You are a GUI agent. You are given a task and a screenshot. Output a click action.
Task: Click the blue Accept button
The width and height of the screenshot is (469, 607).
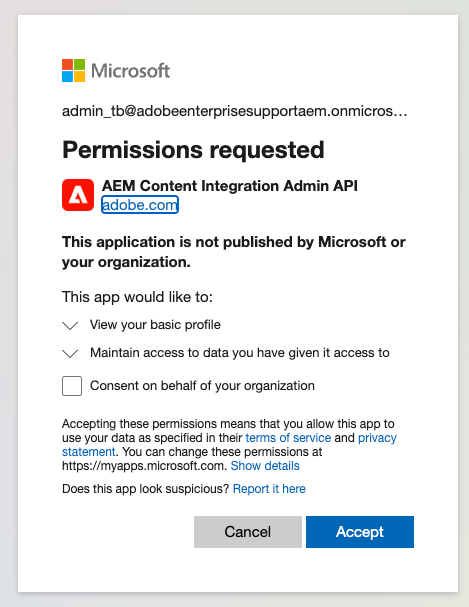coord(360,532)
